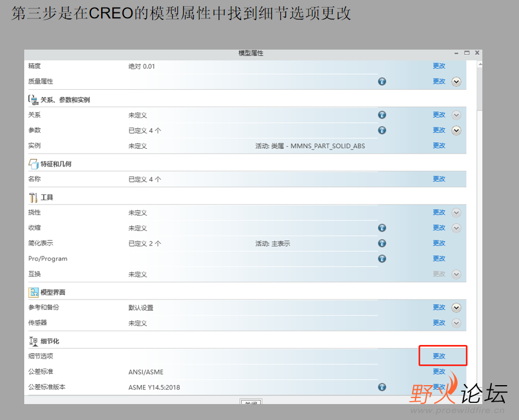
Task: Click 更改 for 名称
Action: point(439,179)
